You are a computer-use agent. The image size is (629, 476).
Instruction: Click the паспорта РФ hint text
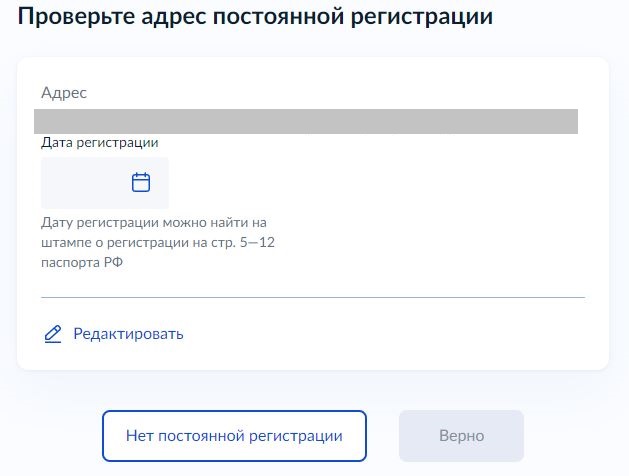coord(82,263)
